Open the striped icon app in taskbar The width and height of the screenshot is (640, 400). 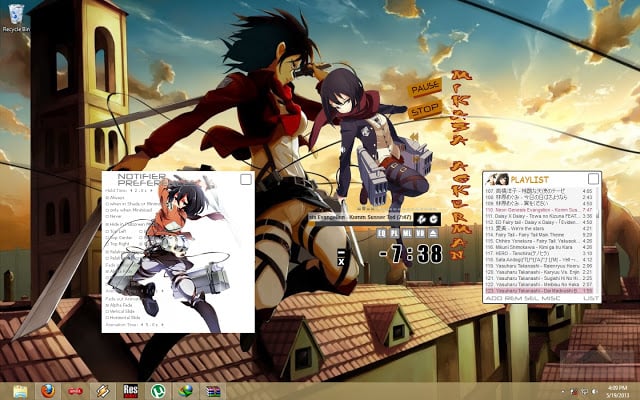(213, 391)
